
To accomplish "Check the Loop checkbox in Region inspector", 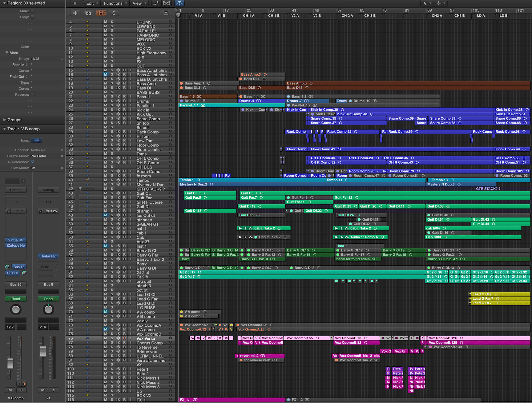I will [32, 17].
